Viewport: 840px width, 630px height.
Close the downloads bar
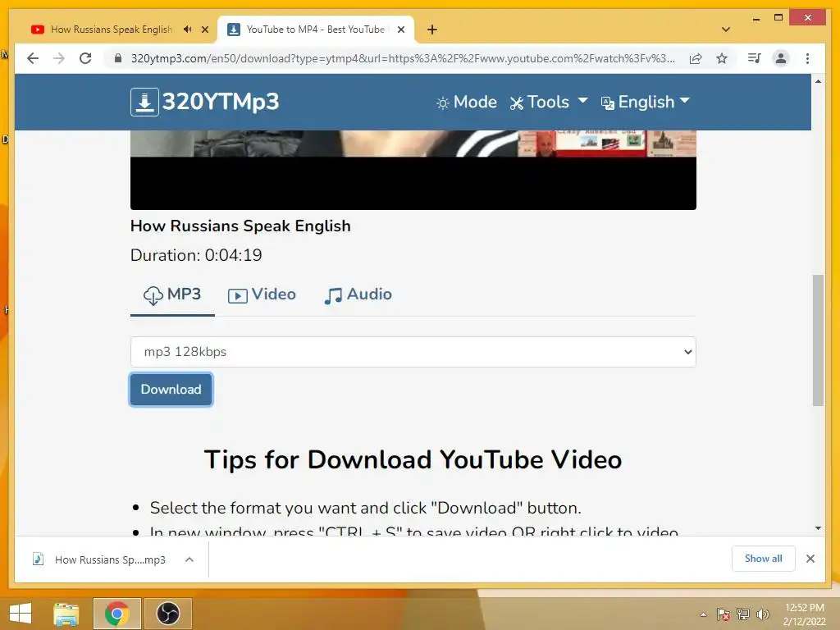coord(810,559)
